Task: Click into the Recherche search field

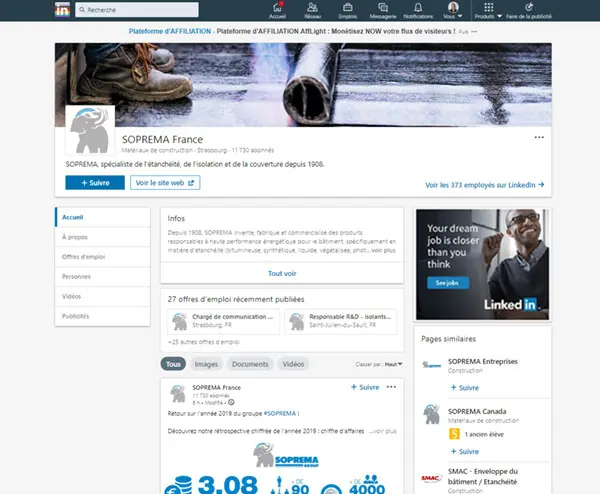Action: pos(137,10)
